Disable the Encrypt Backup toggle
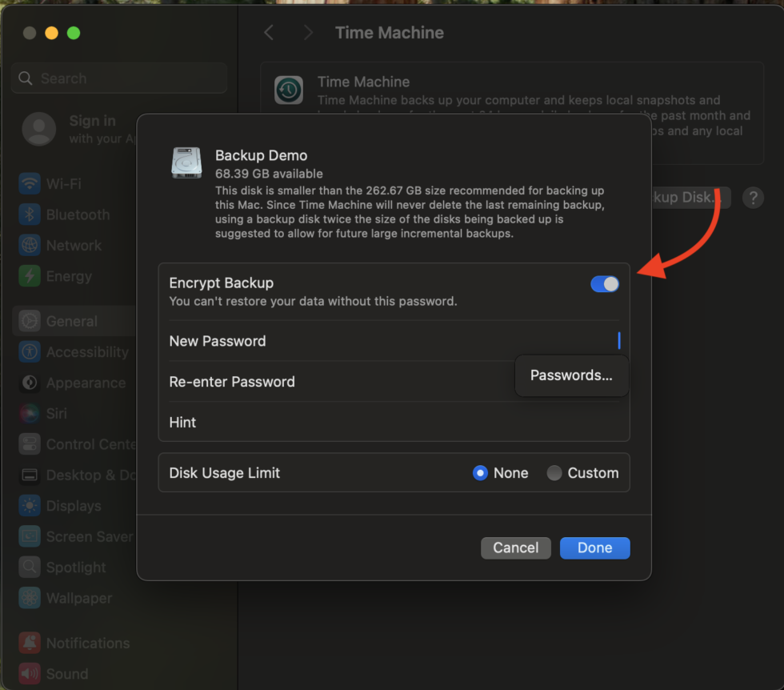This screenshot has width=784, height=690. click(605, 283)
